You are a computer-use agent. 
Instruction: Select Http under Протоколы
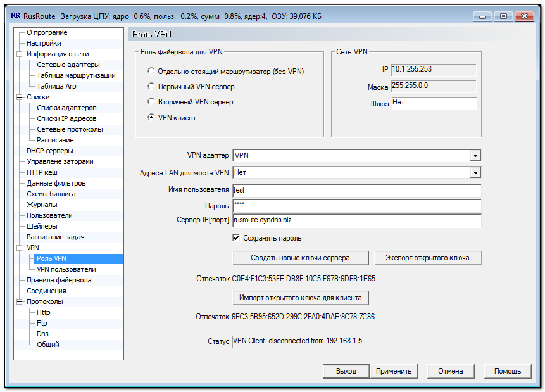point(44,313)
